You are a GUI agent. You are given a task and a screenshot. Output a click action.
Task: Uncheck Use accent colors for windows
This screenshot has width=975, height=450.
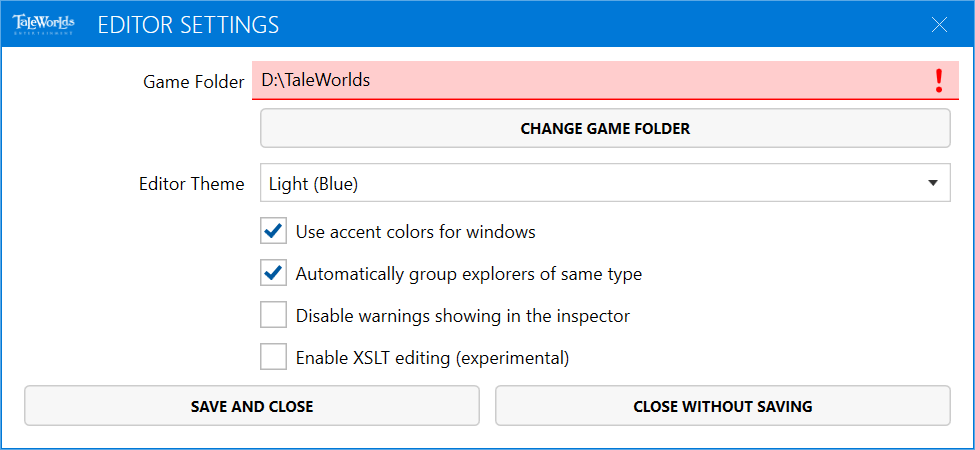(274, 232)
